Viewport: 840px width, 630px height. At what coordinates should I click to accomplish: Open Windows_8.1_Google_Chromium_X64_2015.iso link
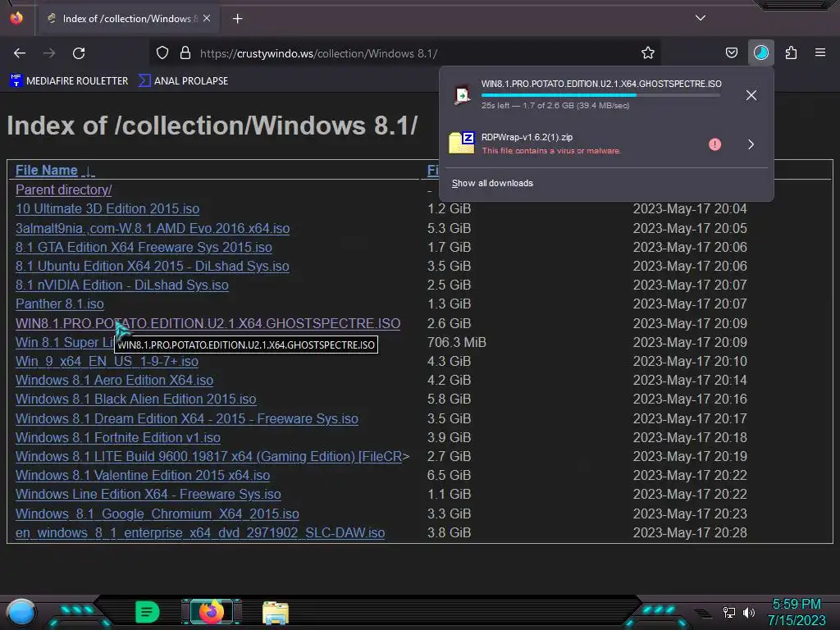pos(157,514)
